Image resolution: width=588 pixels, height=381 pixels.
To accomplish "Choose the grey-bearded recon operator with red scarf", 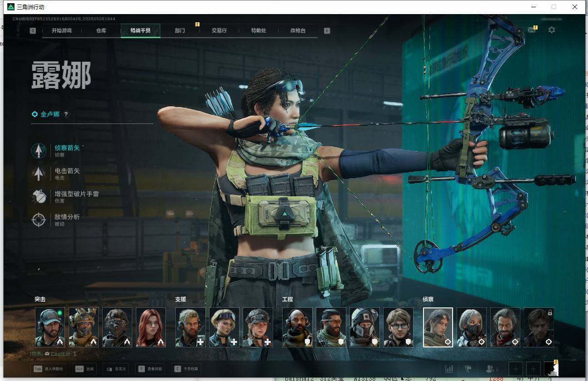I will [505, 327].
